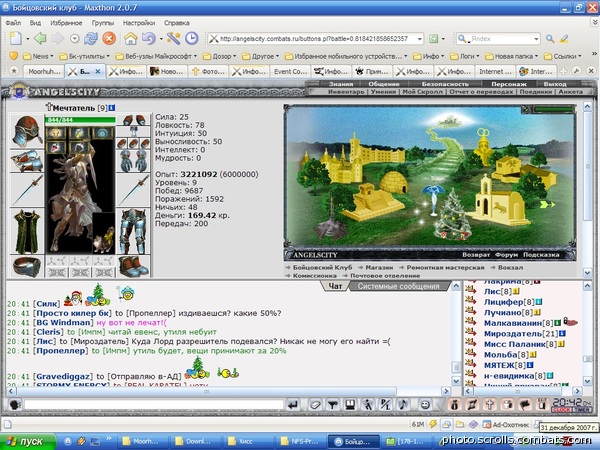The height and width of the screenshot is (450, 600).
Task: Click the Christmas tree on the map
Action: coord(453,215)
